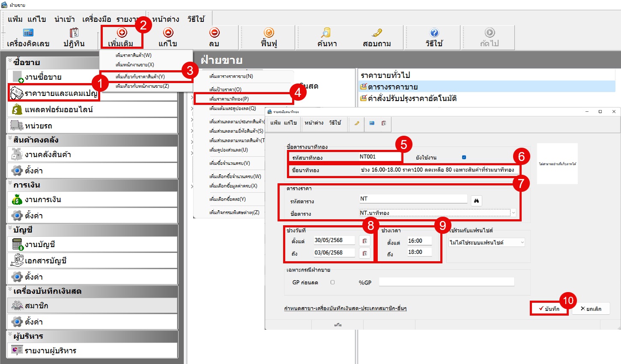621x364 pixels.
Task: Check the GP ก่อนลด checkbox
Action: click(332, 282)
